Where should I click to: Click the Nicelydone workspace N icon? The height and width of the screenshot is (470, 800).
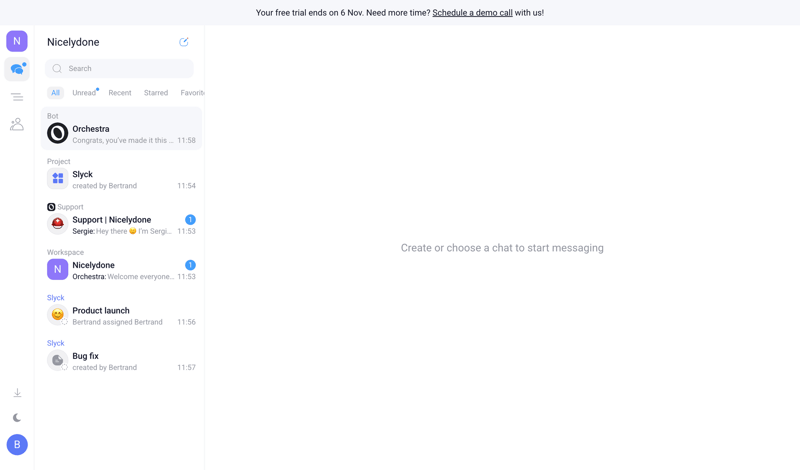pos(17,41)
